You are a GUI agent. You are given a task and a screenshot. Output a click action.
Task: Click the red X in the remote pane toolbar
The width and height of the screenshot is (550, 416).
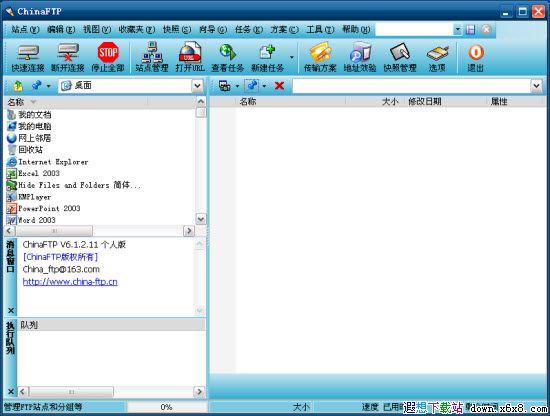279,85
